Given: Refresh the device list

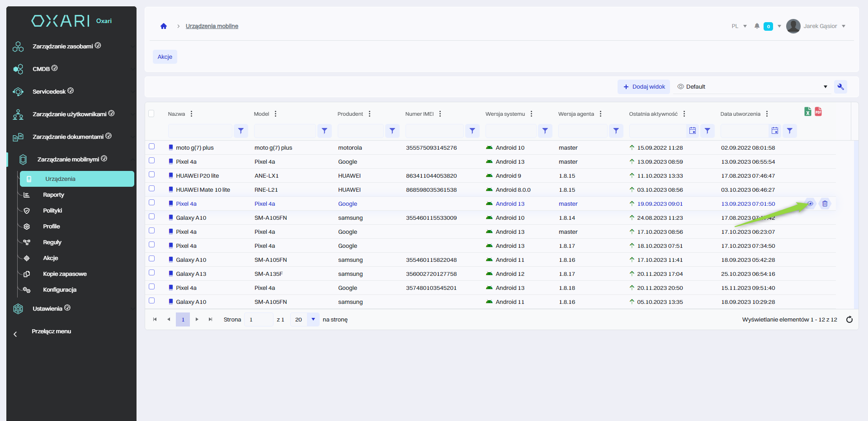Looking at the screenshot, I should coord(849,320).
